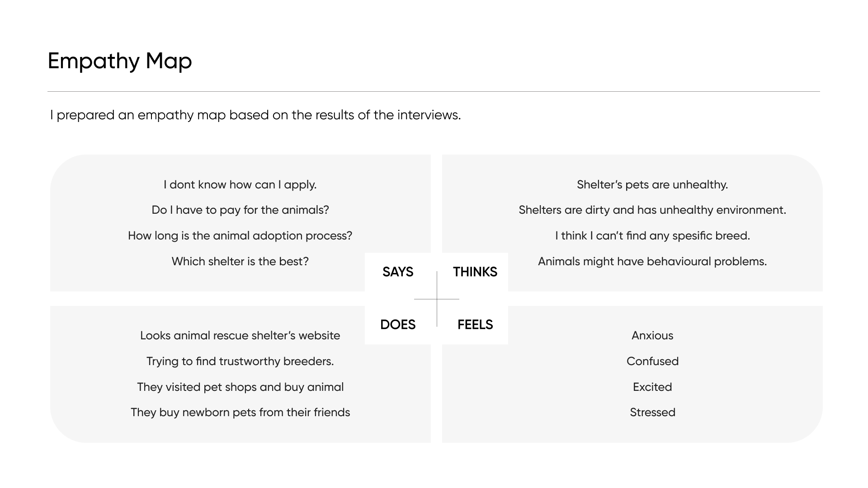Image resolution: width=868 pixels, height=488 pixels.
Task: Select "I dont know how can I apply" text
Action: click(x=240, y=185)
